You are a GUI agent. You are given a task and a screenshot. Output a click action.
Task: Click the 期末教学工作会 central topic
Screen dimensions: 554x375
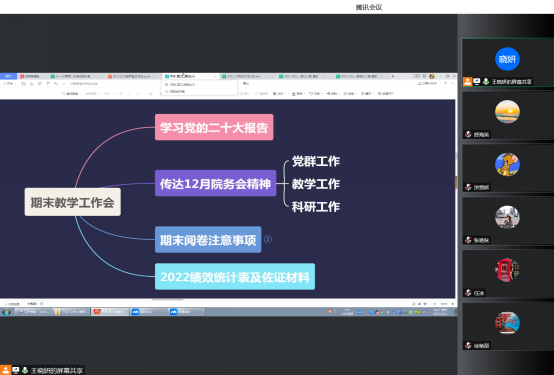point(72,202)
